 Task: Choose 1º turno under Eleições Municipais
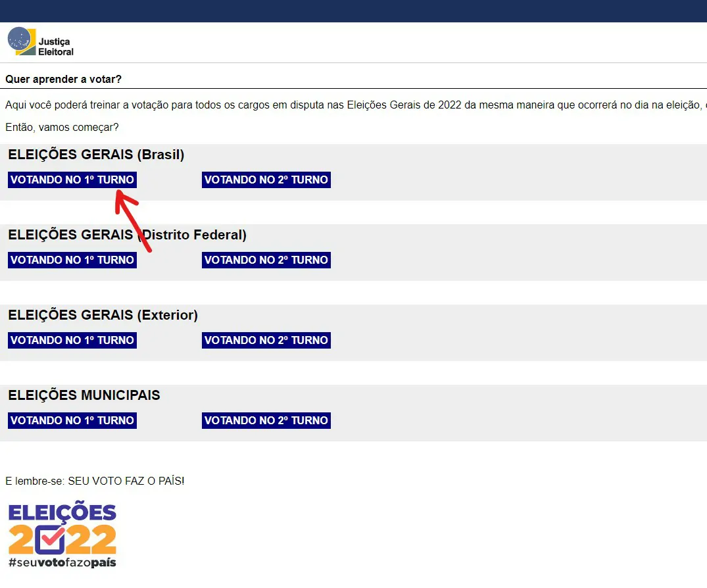(x=72, y=421)
